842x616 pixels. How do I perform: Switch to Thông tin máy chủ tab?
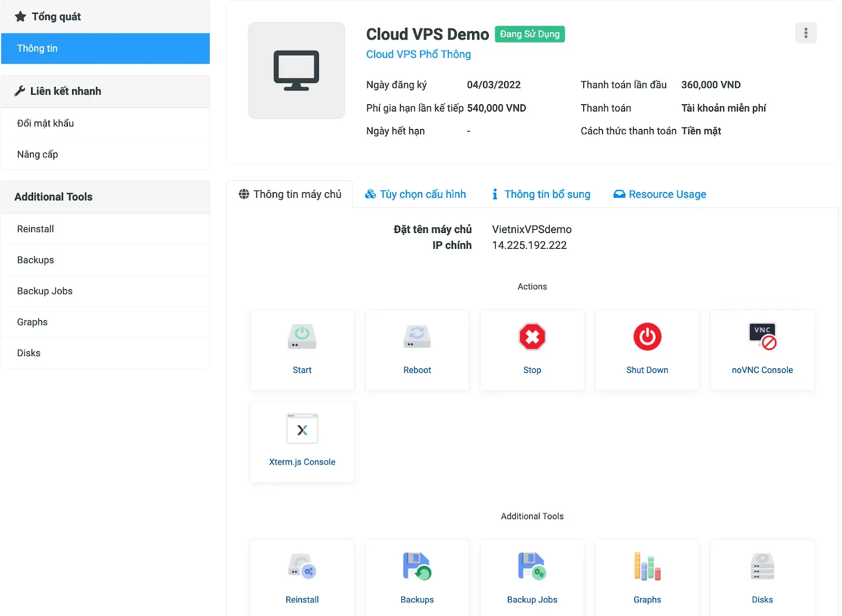click(x=289, y=194)
